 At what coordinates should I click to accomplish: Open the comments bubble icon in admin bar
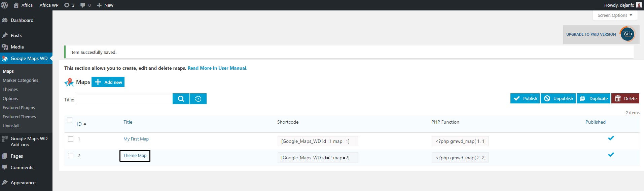(85, 5)
